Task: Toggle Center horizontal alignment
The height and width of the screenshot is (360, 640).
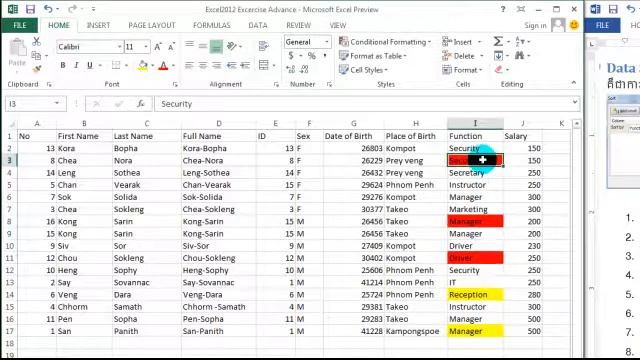Action: [203, 65]
